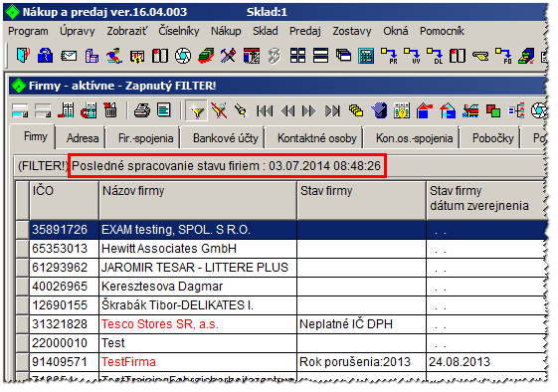The width and height of the screenshot is (558, 392).
Task: Click the DL arrow icon
Action: [435, 56]
